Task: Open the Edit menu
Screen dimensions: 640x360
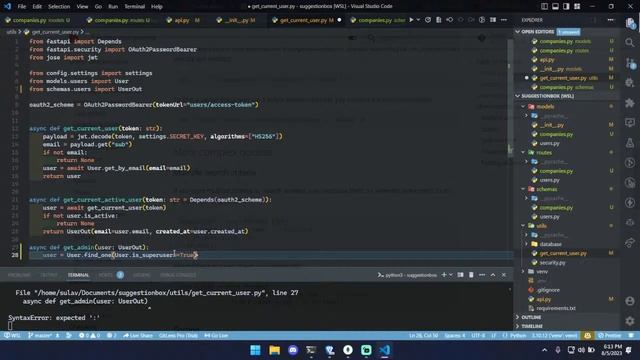Action: point(37,7)
